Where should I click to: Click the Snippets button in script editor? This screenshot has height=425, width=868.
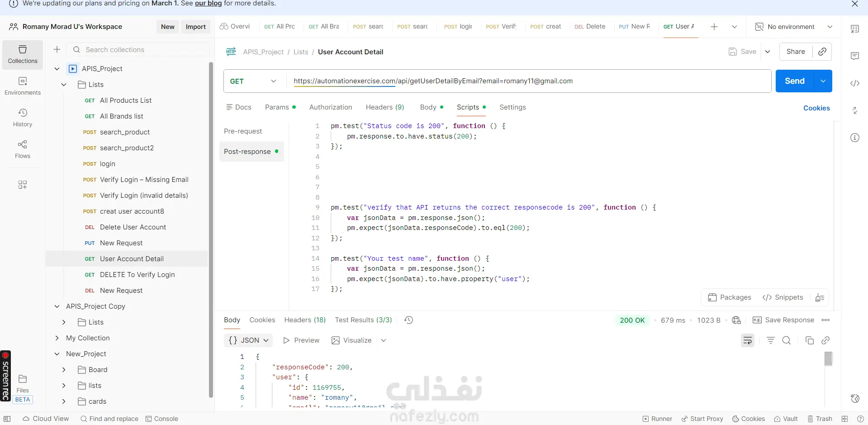coord(783,297)
